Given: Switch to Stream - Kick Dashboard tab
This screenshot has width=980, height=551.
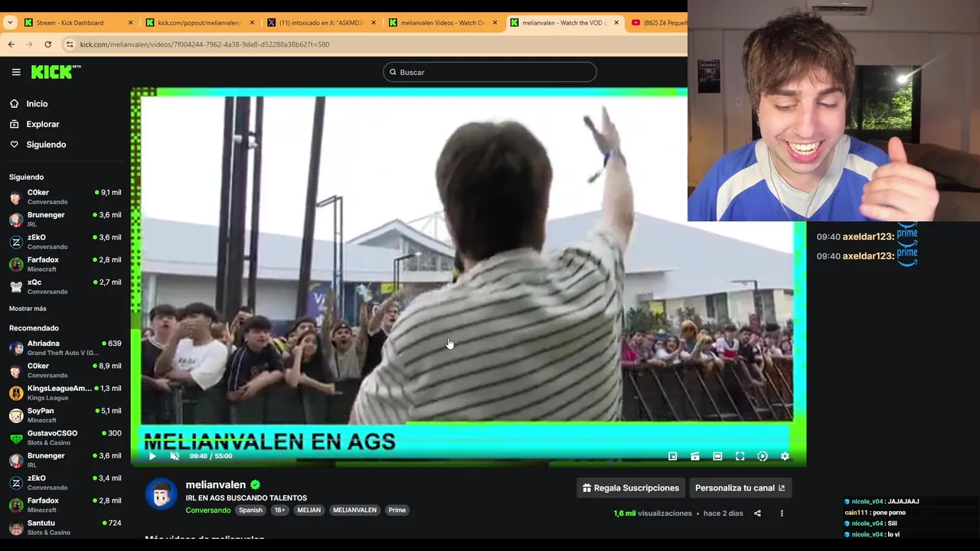Looking at the screenshot, I should [x=77, y=23].
